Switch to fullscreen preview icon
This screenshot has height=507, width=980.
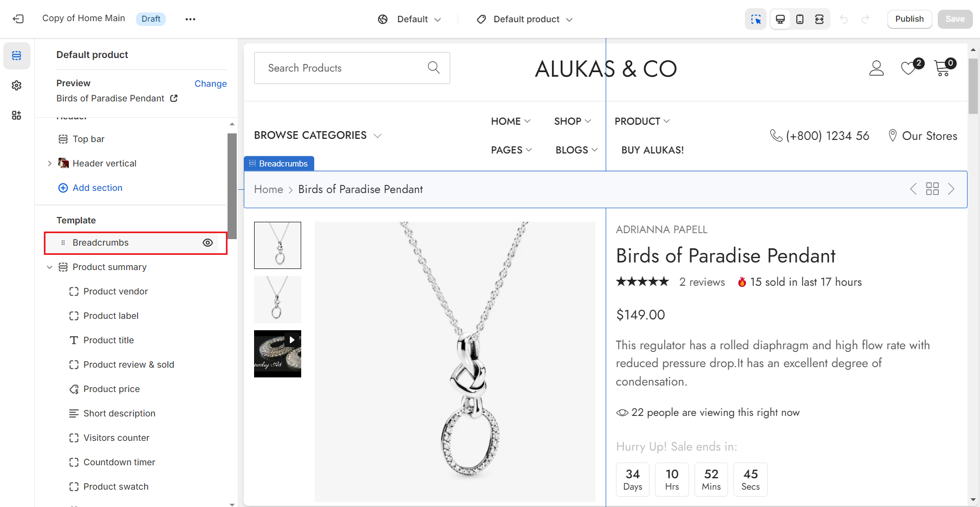[x=819, y=20]
